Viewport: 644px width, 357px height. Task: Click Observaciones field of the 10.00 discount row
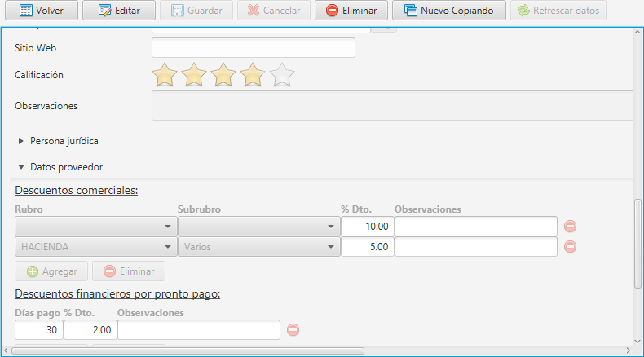tap(476, 227)
